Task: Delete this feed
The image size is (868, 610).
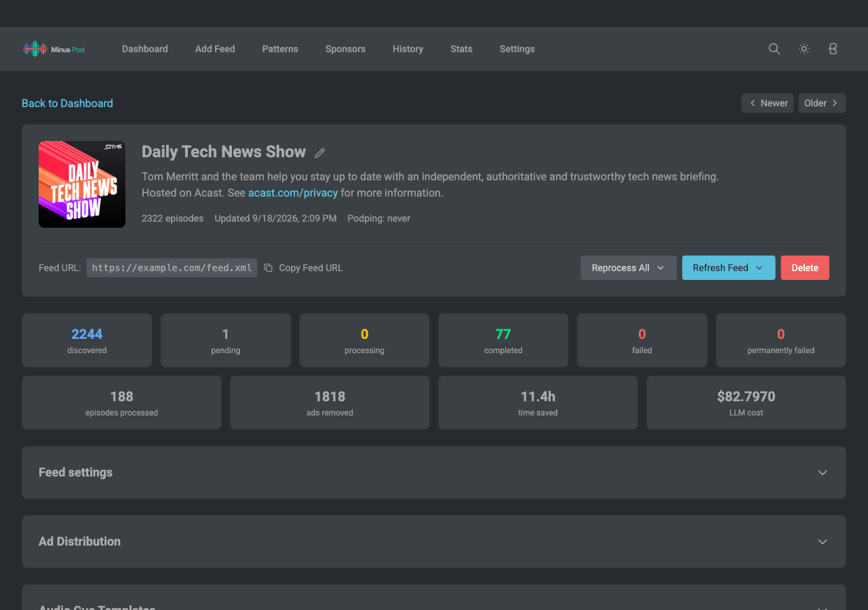Action: click(805, 268)
